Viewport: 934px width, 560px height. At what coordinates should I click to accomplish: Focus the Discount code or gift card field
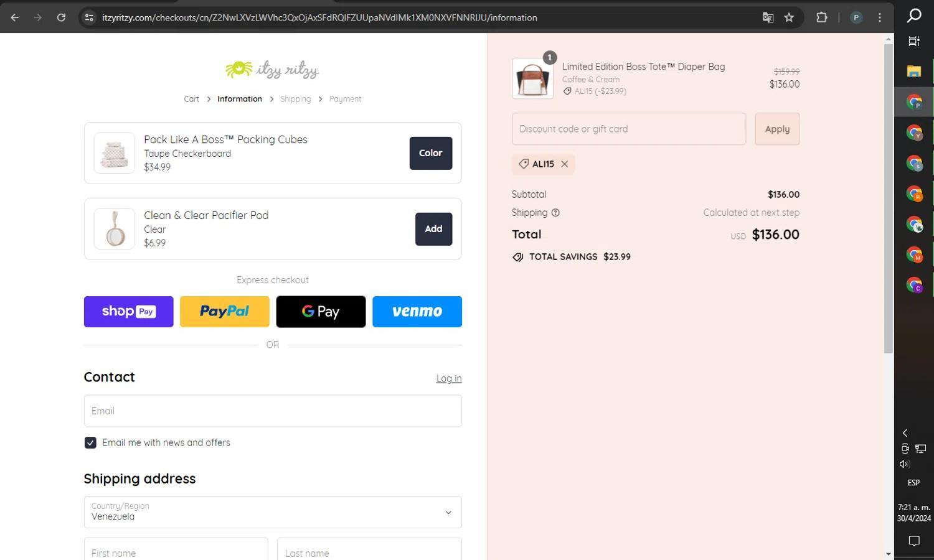pyautogui.click(x=629, y=129)
